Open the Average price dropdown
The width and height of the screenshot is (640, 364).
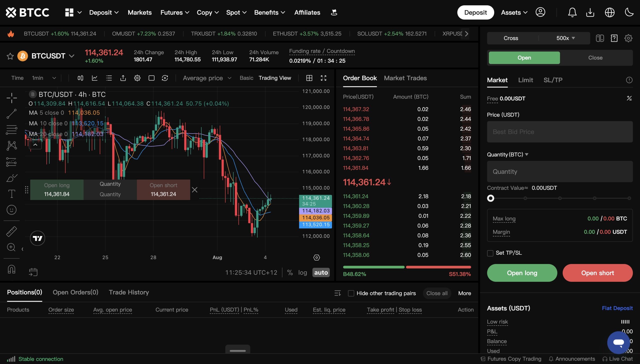click(x=207, y=78)
